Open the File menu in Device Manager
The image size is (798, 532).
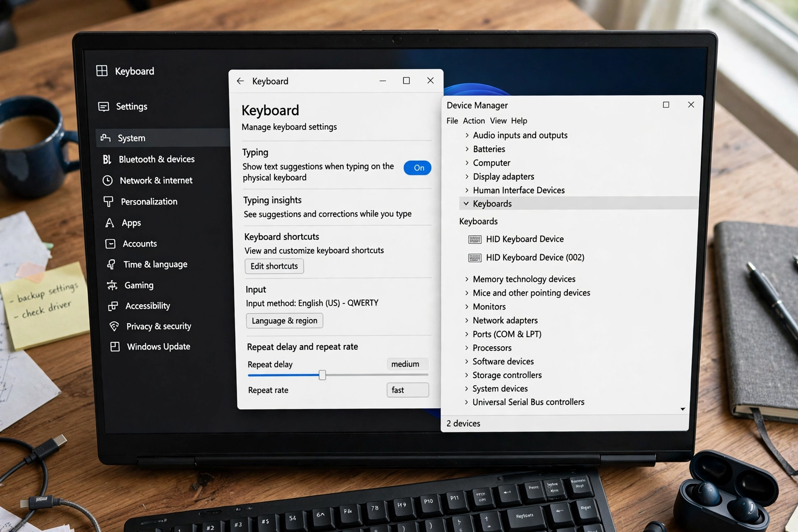[x=452, y=121]
